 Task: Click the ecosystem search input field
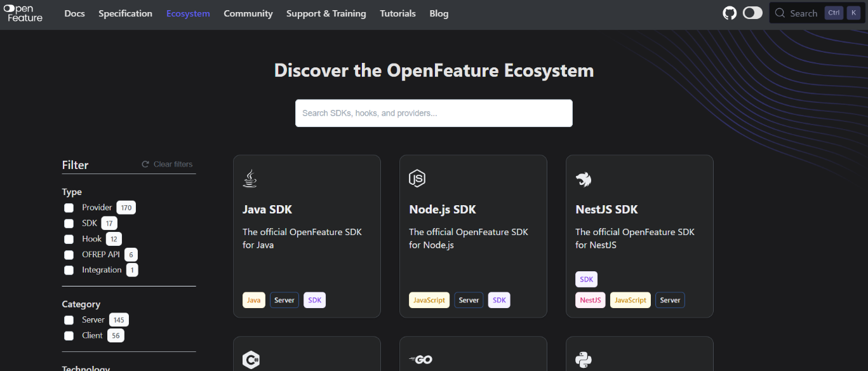point(434,112)
